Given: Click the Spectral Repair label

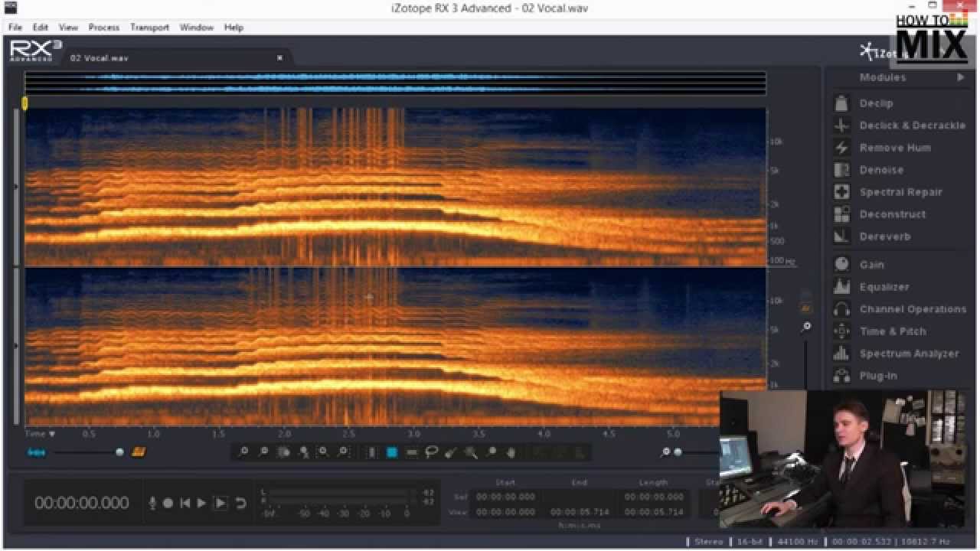Looking at the screenshot, I should (900, 192).
